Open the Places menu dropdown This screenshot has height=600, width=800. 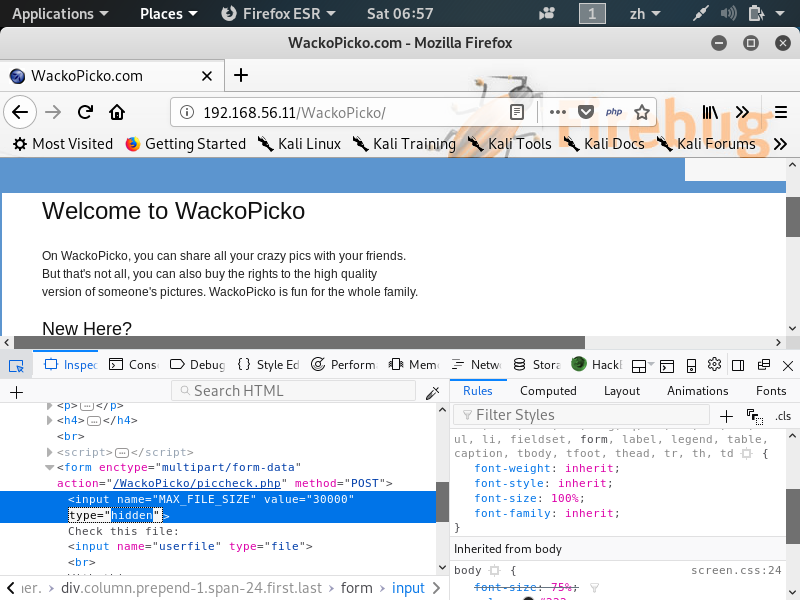point(168,14)
